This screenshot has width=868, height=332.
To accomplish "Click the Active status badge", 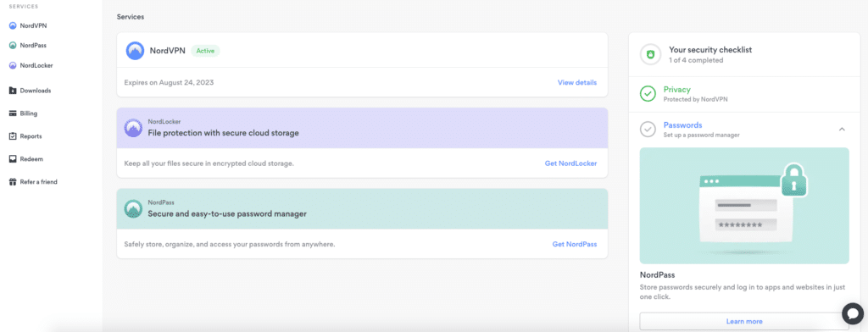I will 205,51.
